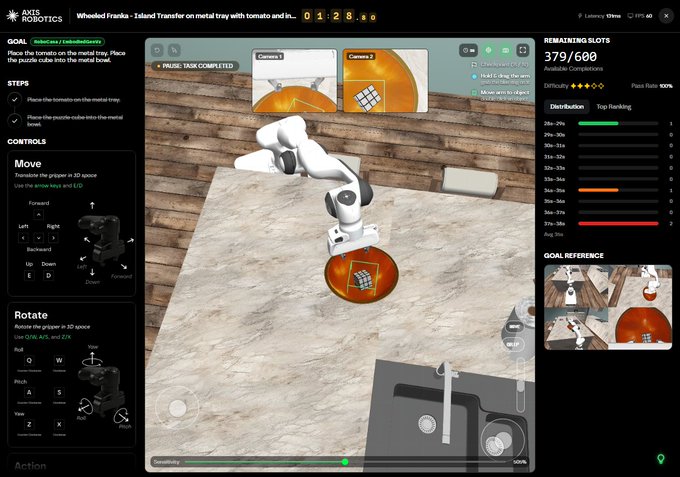
Task: Click the green lightbulb hint icon
Action: point(660,458)
